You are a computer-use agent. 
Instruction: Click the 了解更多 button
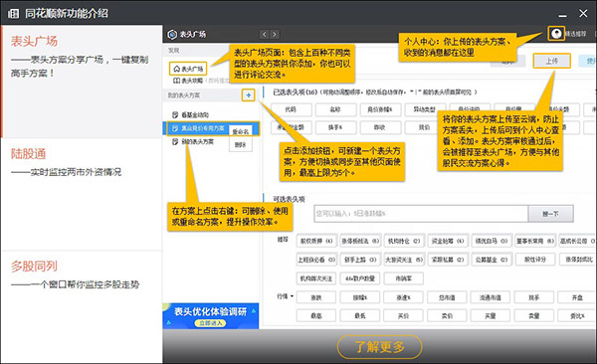click(x=380, y=347)
